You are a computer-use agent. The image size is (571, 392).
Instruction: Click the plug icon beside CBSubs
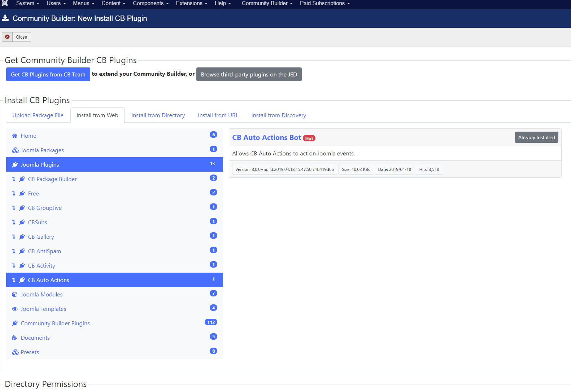22,223
